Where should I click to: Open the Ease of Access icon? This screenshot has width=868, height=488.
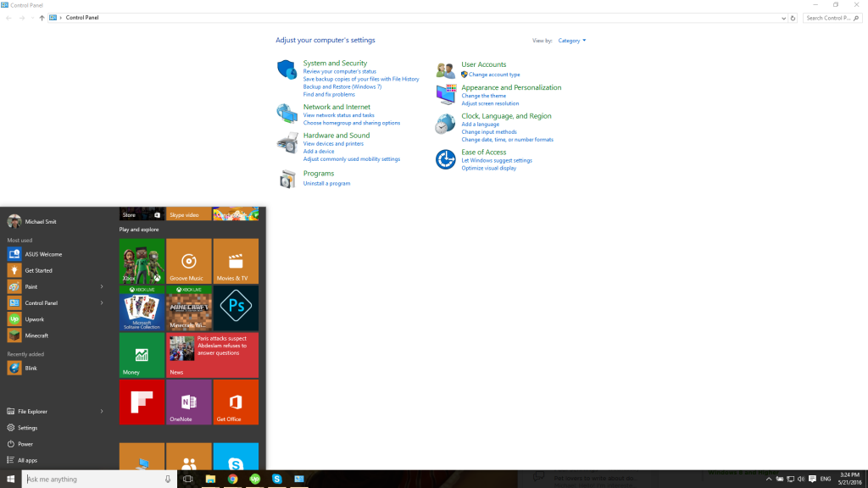[445, 159]
